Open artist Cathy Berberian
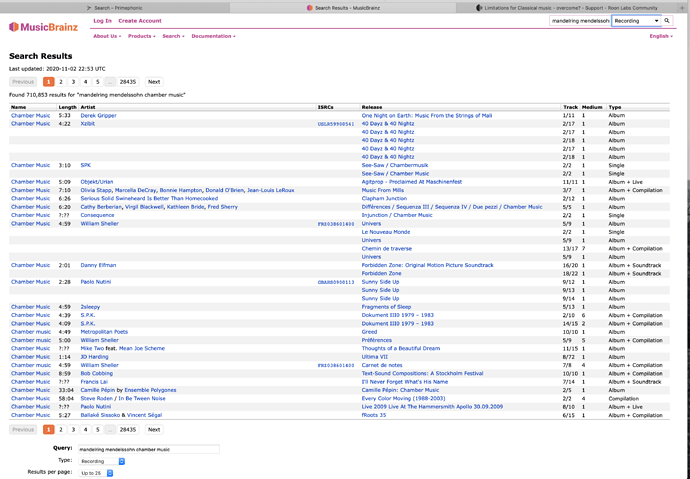 click(x=101, y=207)
